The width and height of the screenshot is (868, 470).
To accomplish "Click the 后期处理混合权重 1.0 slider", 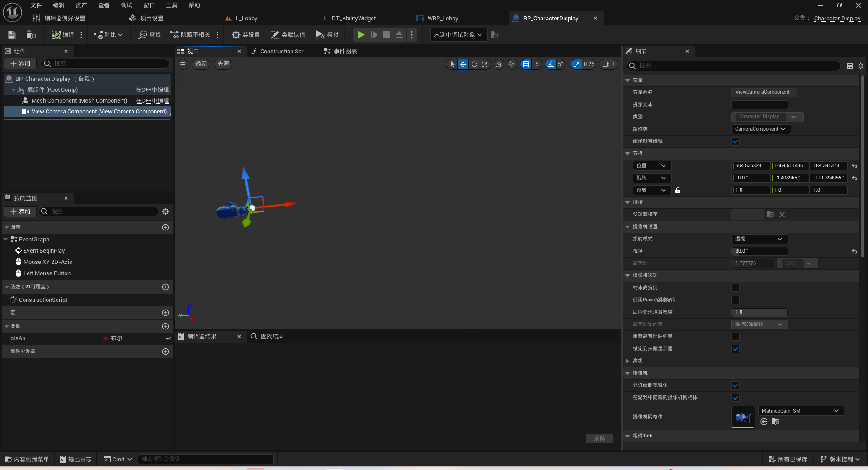I will click(x=759, y=312).
